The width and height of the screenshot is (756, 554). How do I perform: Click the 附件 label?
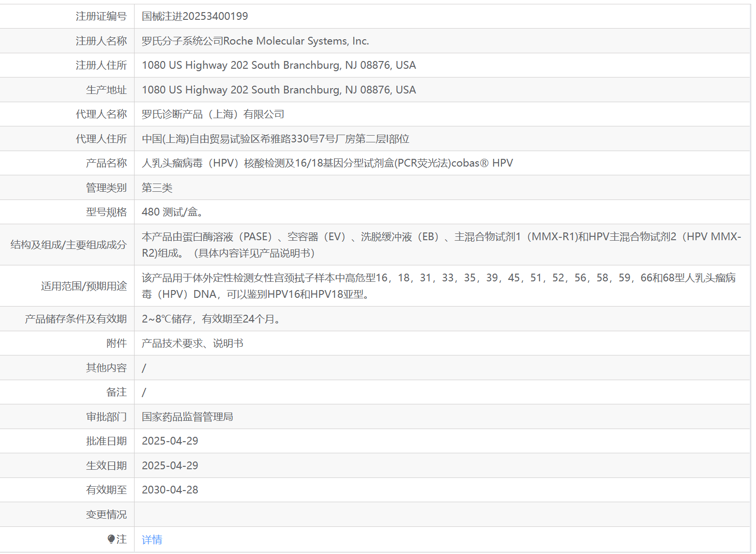pos(117,343)
